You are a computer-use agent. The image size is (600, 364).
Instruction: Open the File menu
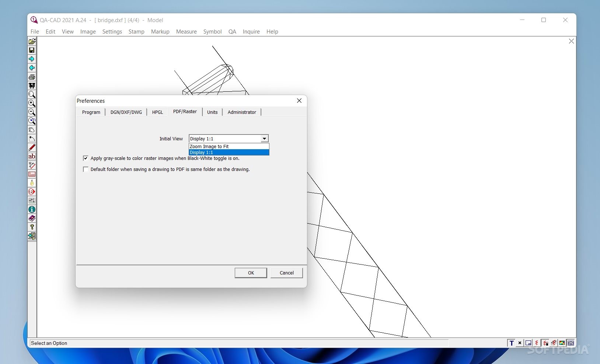[x=35, y=32]
